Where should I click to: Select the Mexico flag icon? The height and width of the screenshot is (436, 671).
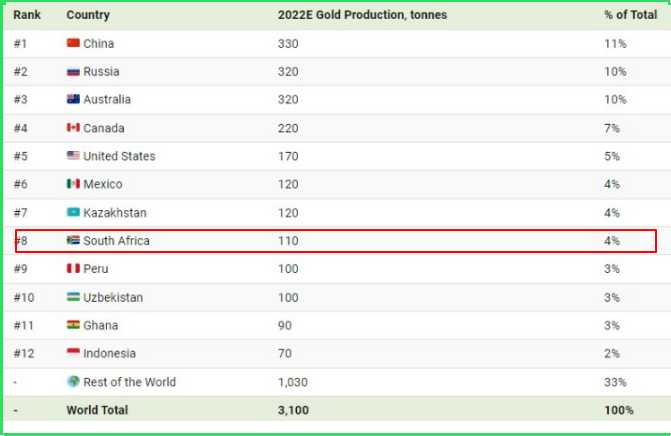73,184
